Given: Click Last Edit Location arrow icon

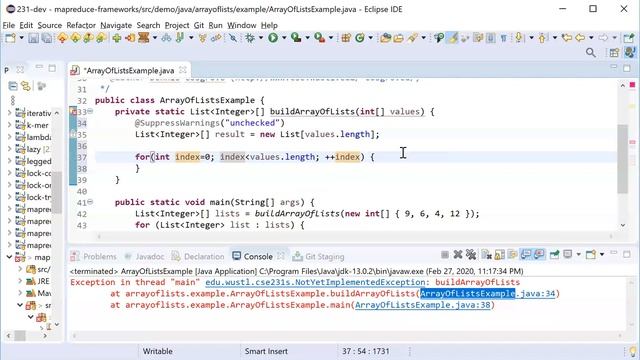Looking at the screenshot, I should [567, 38].
